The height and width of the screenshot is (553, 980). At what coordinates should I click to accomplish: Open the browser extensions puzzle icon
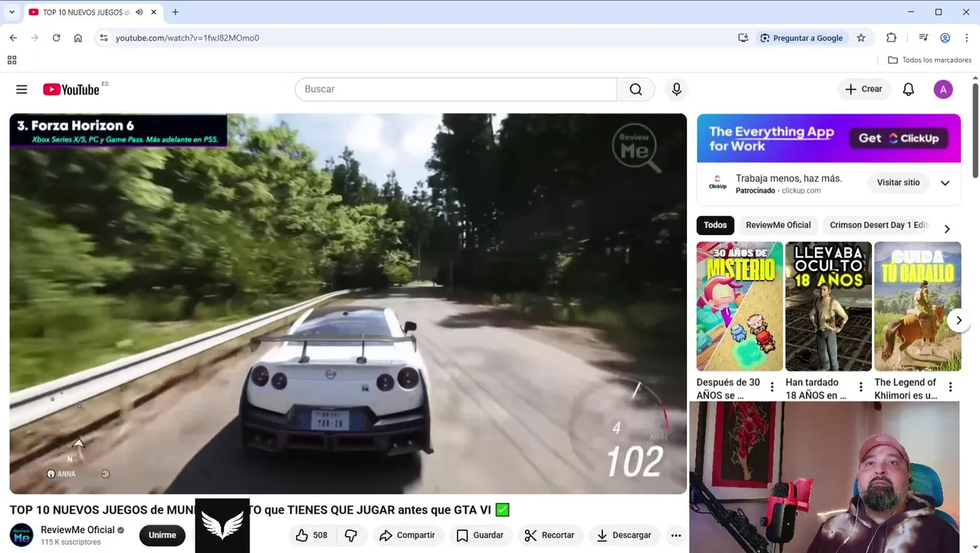[x=891, y=38]
